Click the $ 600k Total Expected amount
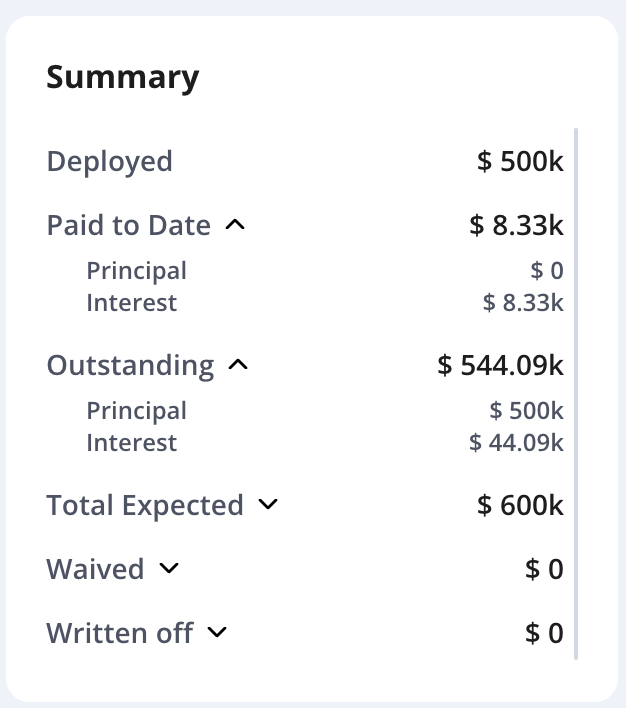Viewport: 626px width, 708px height. 520,505
